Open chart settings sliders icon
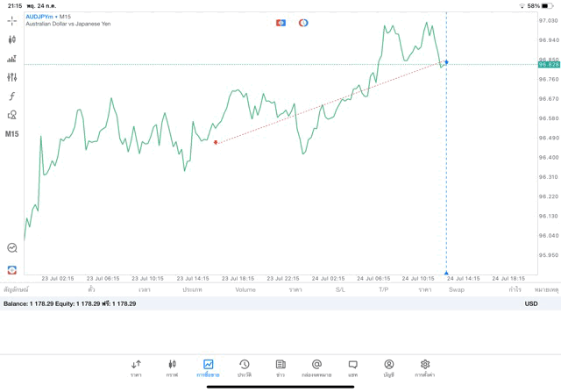The image size is (561, 392). 11,77
